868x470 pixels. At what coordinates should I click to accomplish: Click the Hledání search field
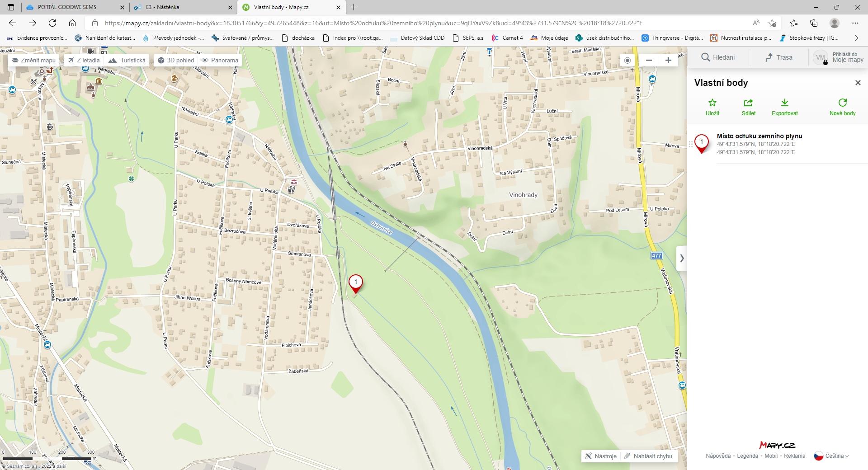coord(718,57)
